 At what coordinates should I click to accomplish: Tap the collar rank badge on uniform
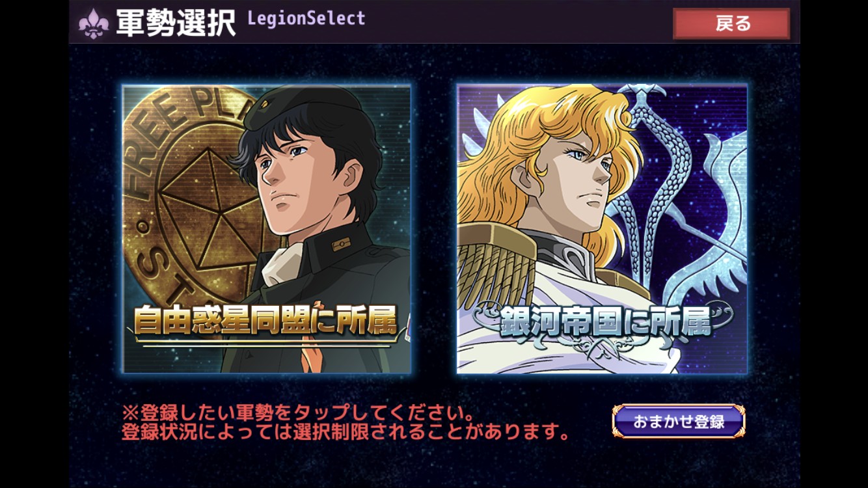[341, 245]
